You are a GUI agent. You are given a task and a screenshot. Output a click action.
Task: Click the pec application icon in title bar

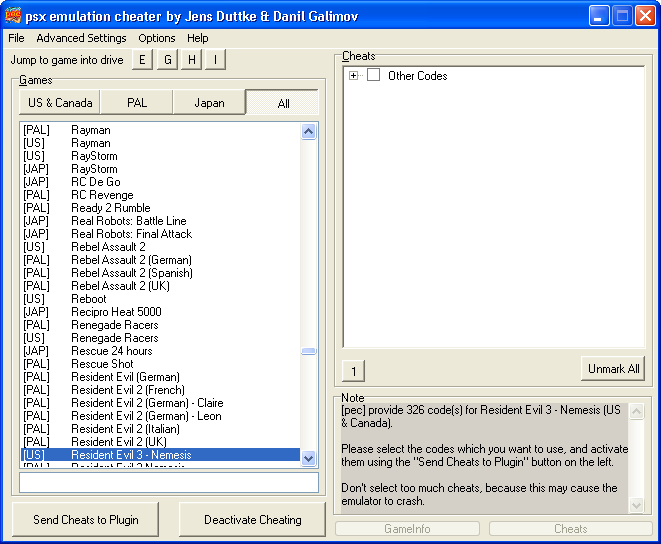tap(13, 16)
